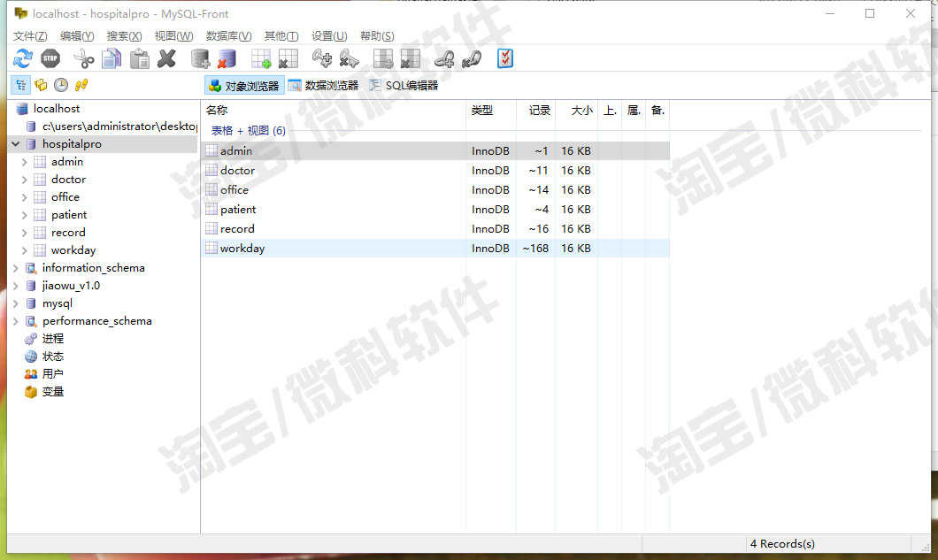Select doctor row in object list
This screenshot has width=938, height=560.
[x=436, y=171]
